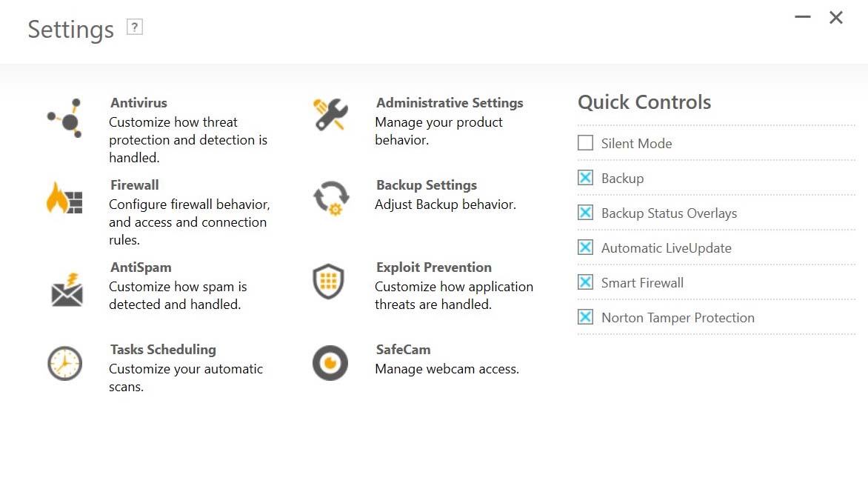Turn off the Smart Firewall checkbox
The image size is (868, 489).
[x=585, y=282]
